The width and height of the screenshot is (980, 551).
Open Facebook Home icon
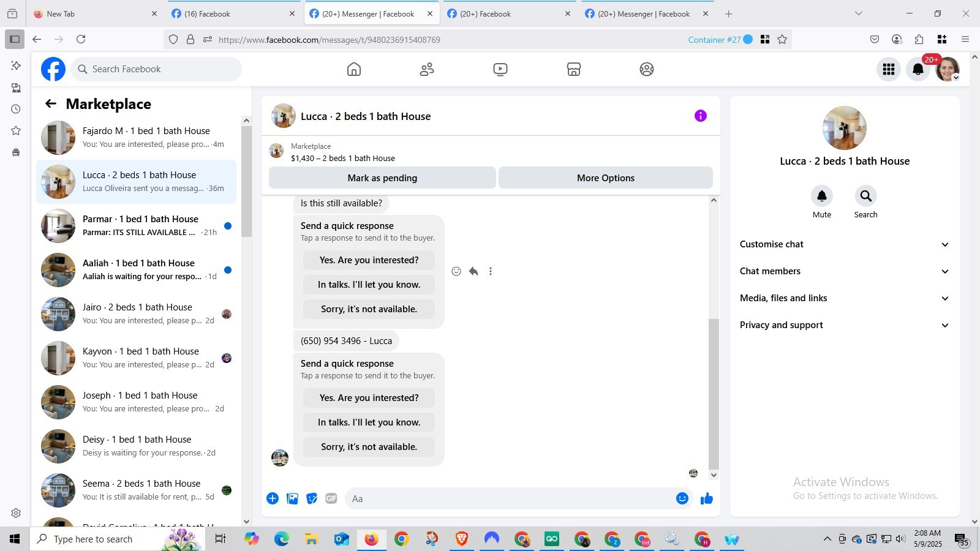tap(354, 69)
